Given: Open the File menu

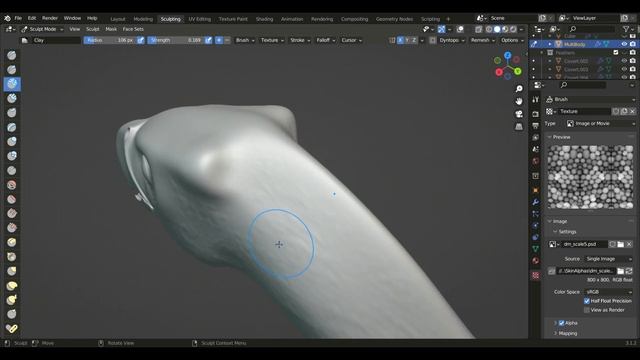Looking at the screenshot, I should (x=18, y=18).
